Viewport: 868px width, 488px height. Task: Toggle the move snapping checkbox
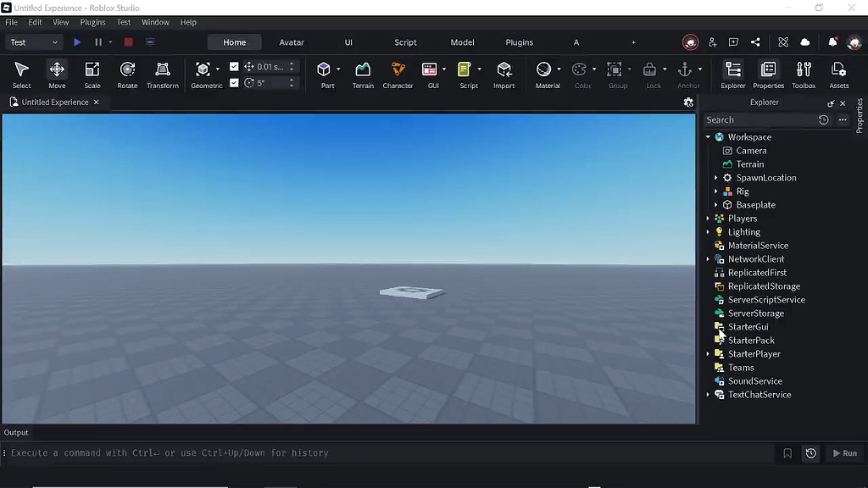tap(234, 66)
